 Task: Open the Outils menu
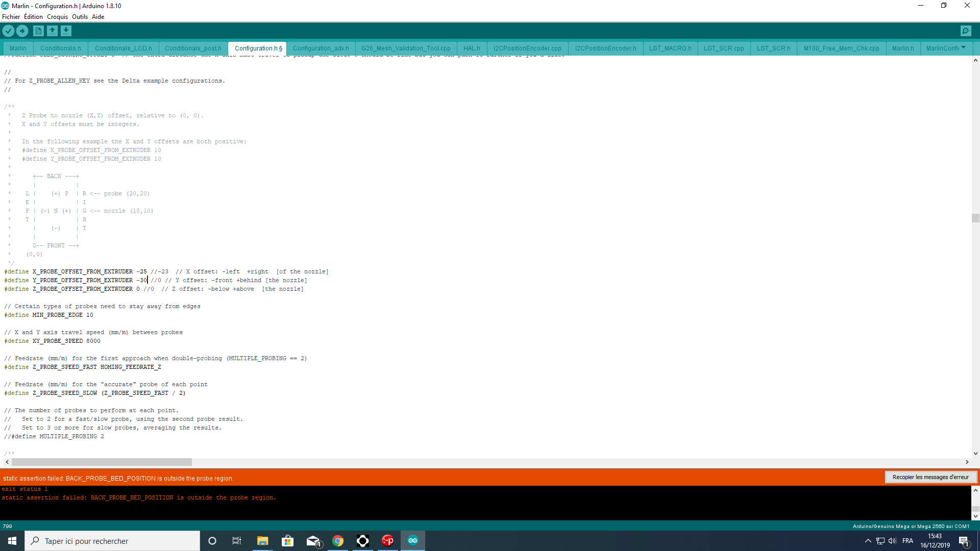[80, 17]
